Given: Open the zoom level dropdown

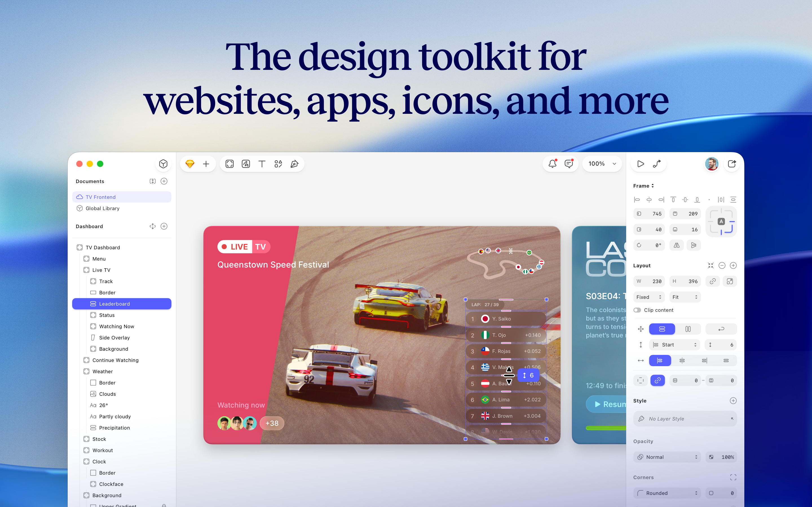Looking at the screenshot, I should pos(602,164).
